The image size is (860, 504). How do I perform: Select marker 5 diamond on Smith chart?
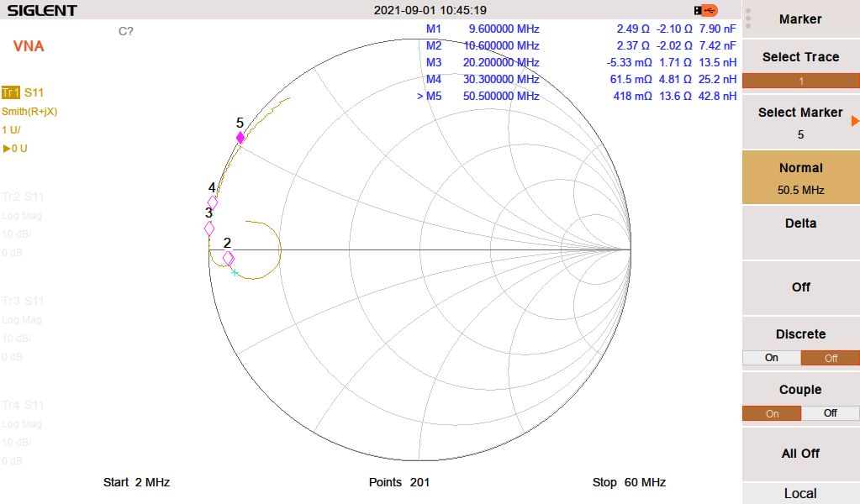(x=240, y=138)
